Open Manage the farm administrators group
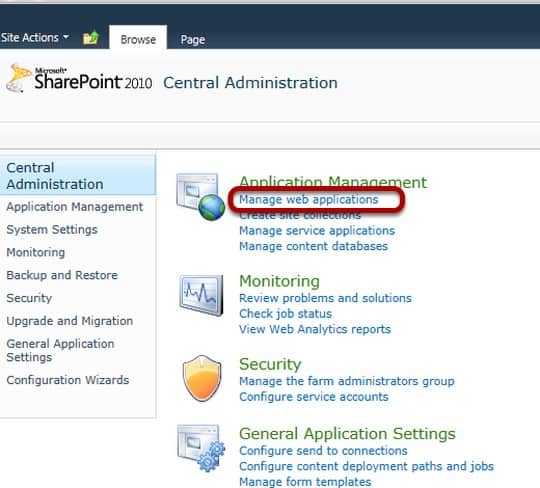 click(x=347, y=381)
